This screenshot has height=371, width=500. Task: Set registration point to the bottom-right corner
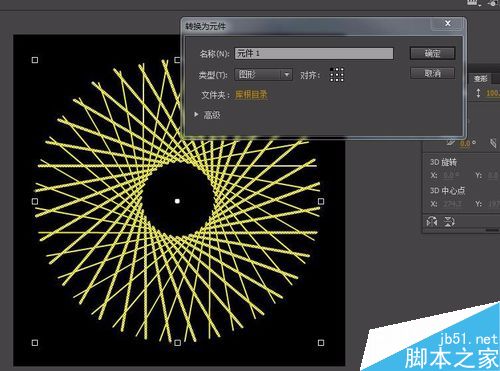[342, 80]
